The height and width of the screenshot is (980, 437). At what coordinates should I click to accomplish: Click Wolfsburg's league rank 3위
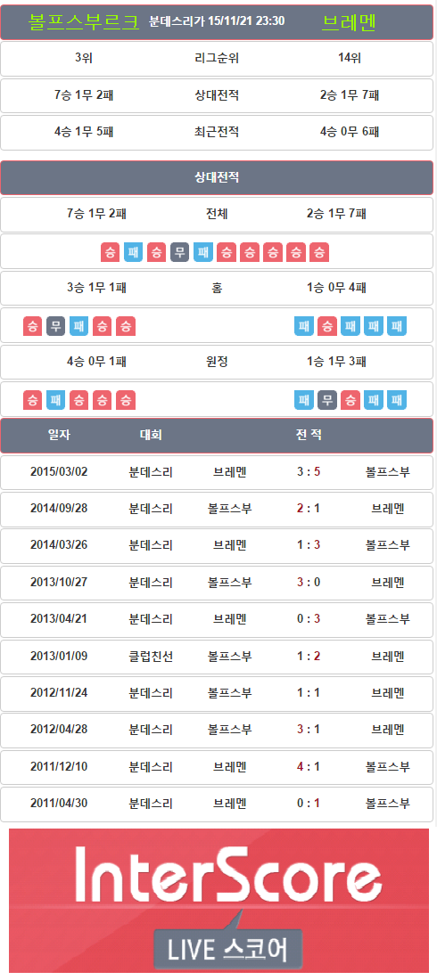[x=84, y=59]
